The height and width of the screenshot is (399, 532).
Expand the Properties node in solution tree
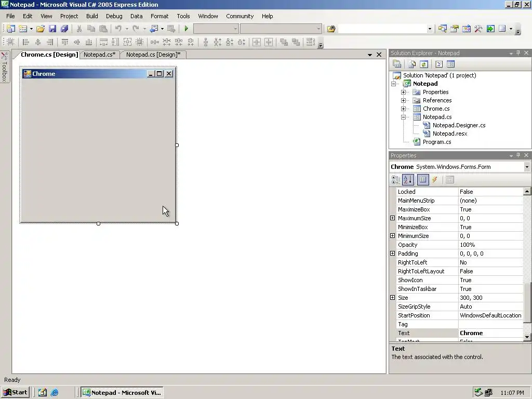tap(403, 92)
